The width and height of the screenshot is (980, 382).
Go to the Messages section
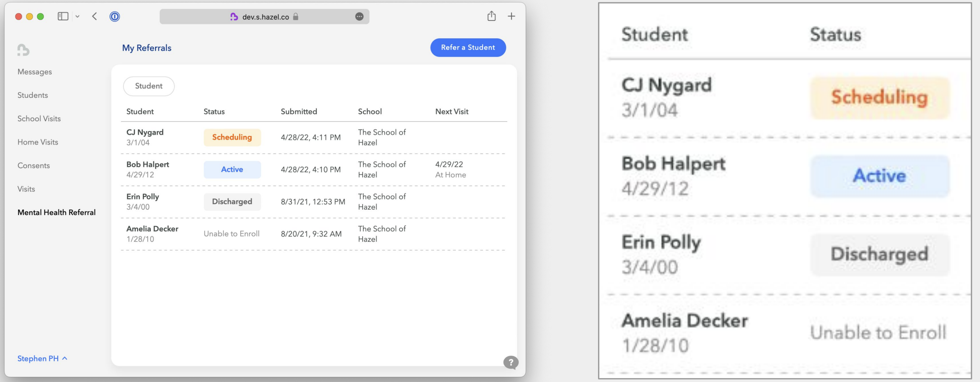(x=34, y=72)
